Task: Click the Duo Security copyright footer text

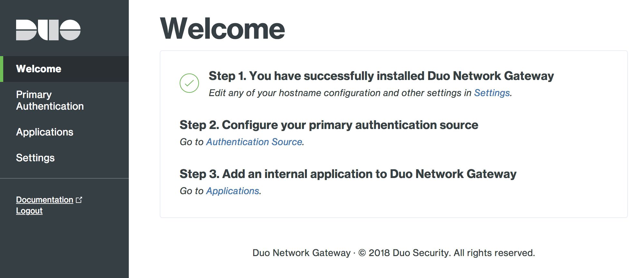Action: click(393, 253)
